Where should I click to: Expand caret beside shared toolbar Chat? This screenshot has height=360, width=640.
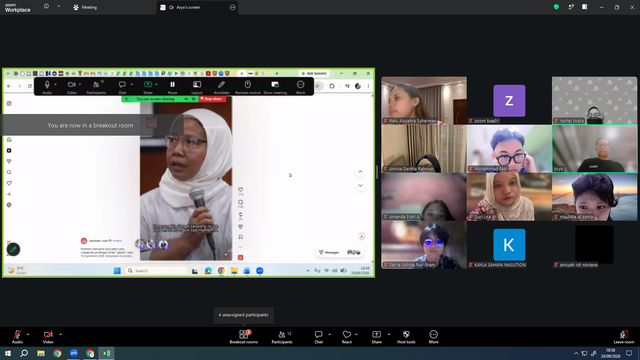tap(131, 84)
